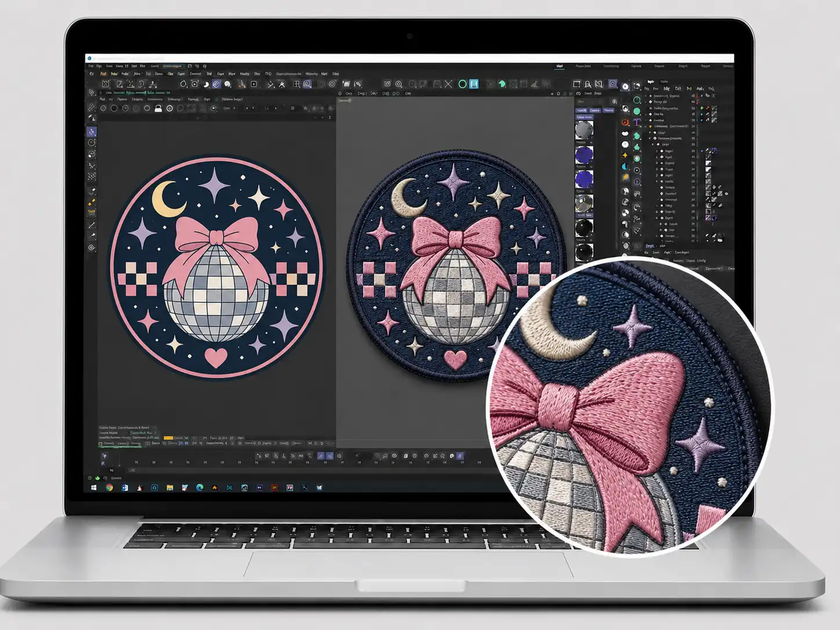Select the purple highlighted spiral tool in the top toolbar
The image size is (840, 630).
coord(216,84)
